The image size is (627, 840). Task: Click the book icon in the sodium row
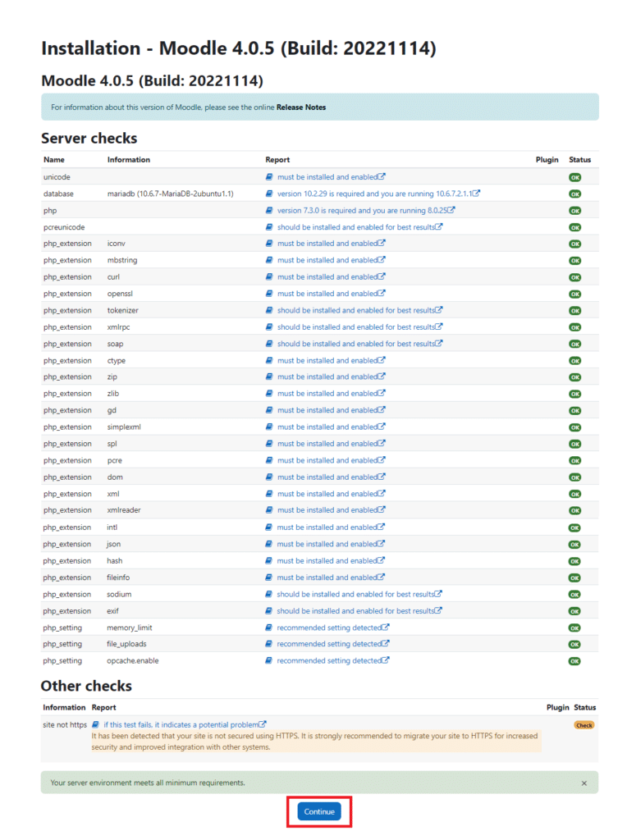click(x=269, y=594)
